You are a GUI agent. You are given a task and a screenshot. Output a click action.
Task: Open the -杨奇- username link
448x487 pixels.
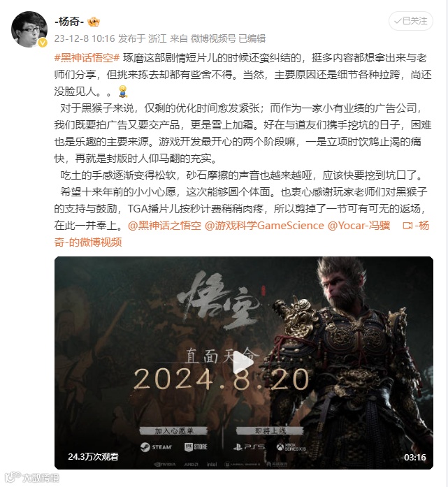(x=69, y=22)
